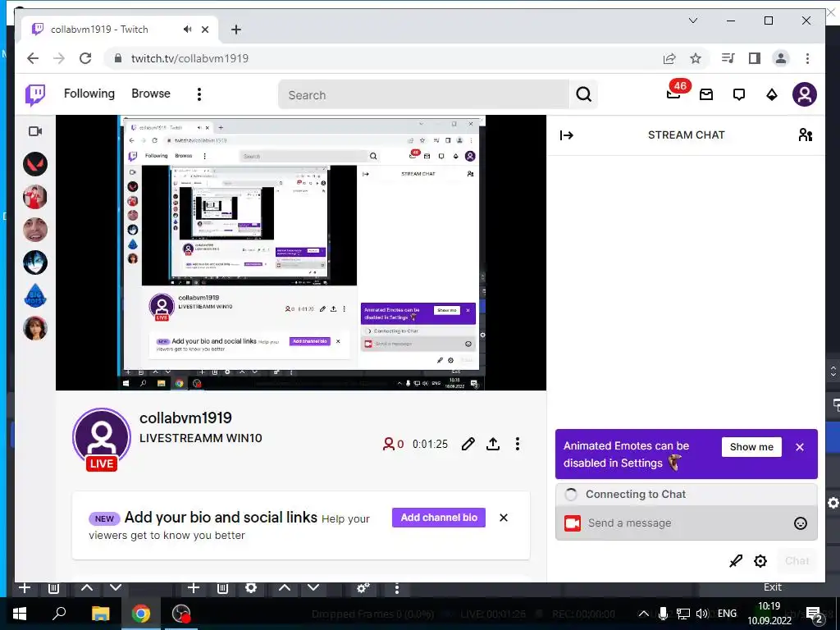Open chat settings gear icon
The height and width of the screenshot is (630, 840).
760,561
